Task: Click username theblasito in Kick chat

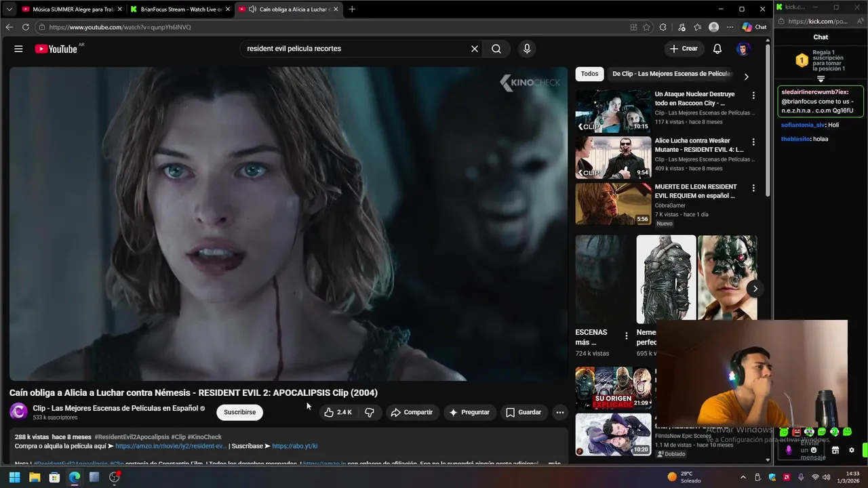Action: click(795, 139)
